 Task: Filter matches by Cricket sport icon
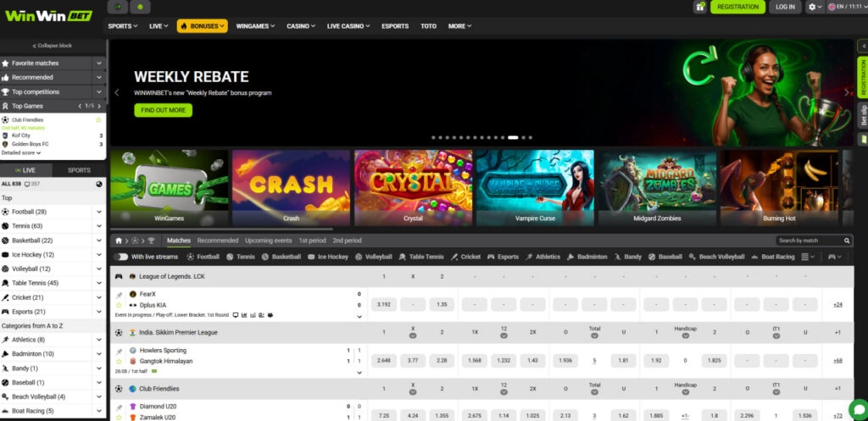tap(454, 257)
